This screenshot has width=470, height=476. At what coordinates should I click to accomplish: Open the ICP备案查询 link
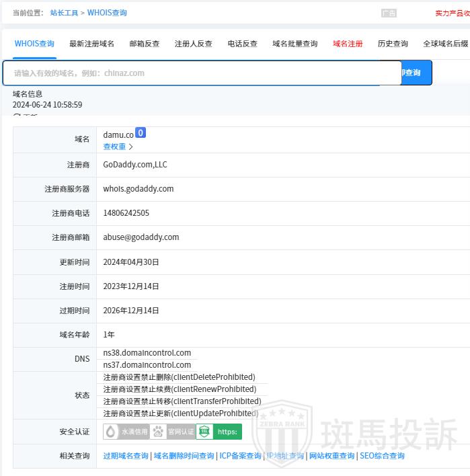[x=240, y=456]
